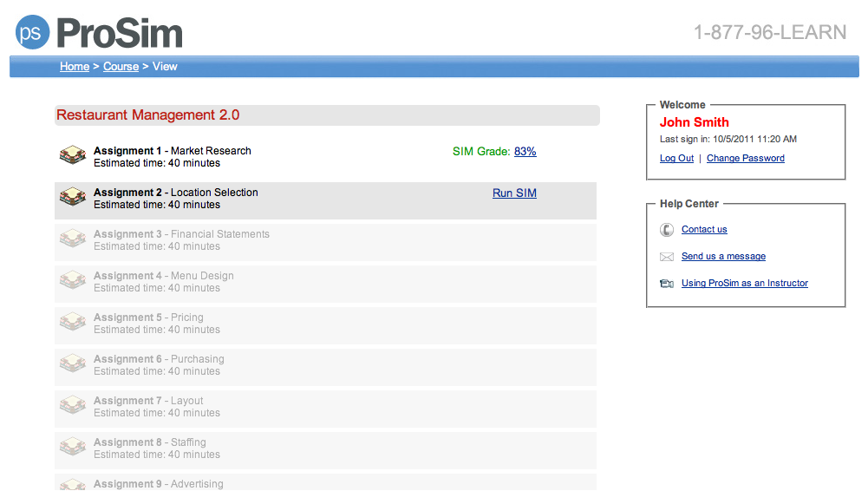Image resolution: width=868 pixels, height=491 pixels.
Task: Click the Assignment 7 Layout icon
Action: 73,405
